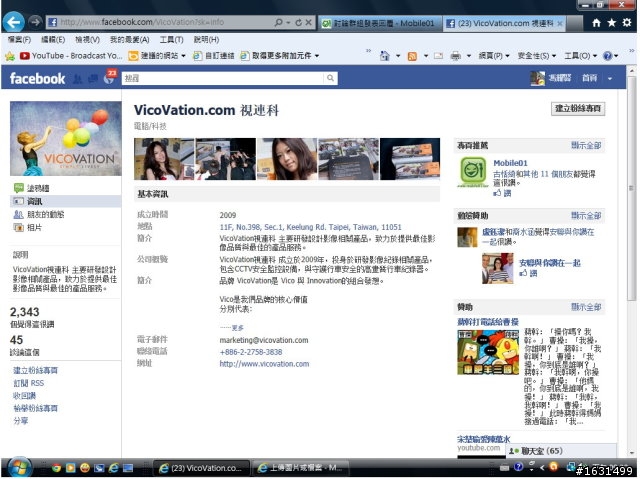The height and width of the screenshot is (479, 640).
Task: Expand the 取得更多附加元件 dropdown
Action: tap(317, 56)
